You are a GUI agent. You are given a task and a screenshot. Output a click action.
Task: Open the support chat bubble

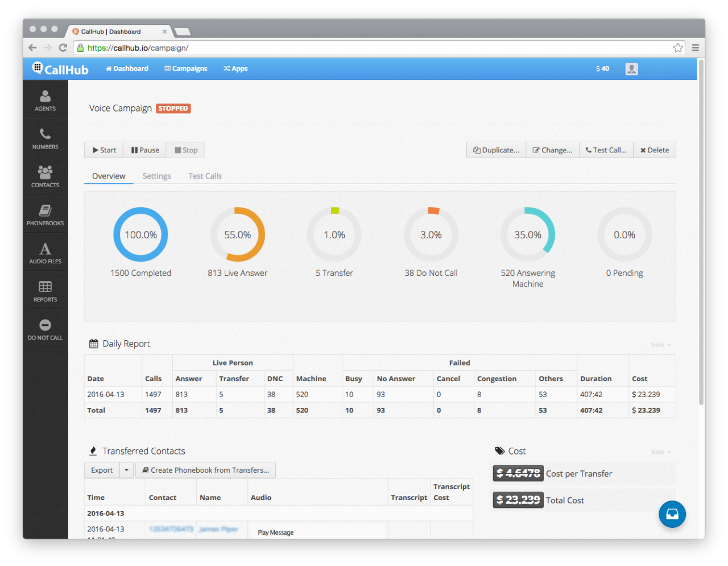(x=672, y=514)
